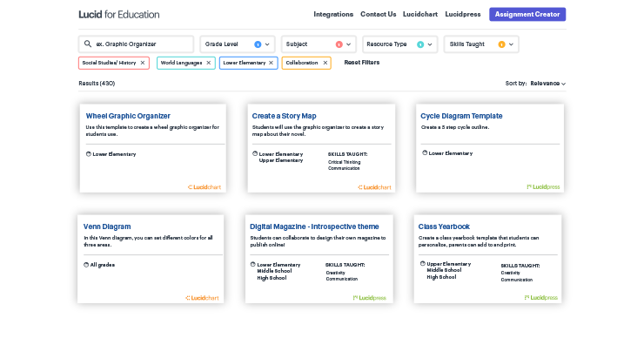
Task: Click the search magnifier icon
Action: pyautogui.click(x=88, y=44)
